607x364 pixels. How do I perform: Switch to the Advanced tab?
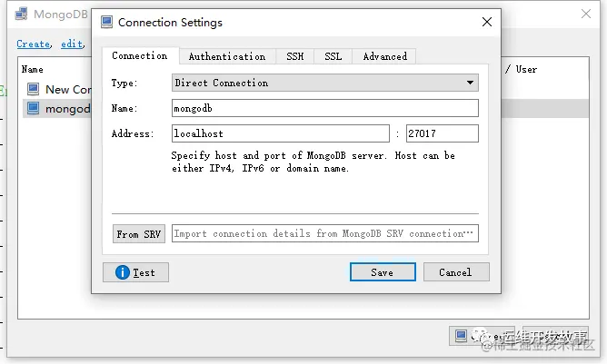click(x=384, y=56)
